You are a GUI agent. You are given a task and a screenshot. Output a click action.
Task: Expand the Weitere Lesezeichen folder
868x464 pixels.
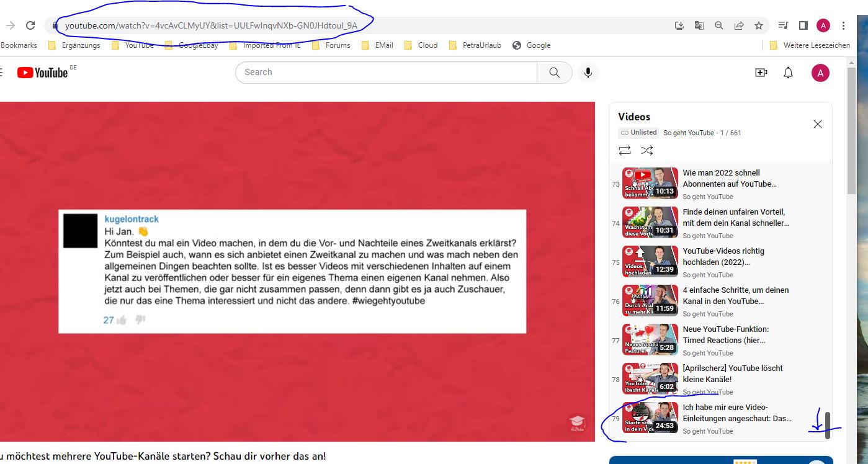(x=810, y=45)
